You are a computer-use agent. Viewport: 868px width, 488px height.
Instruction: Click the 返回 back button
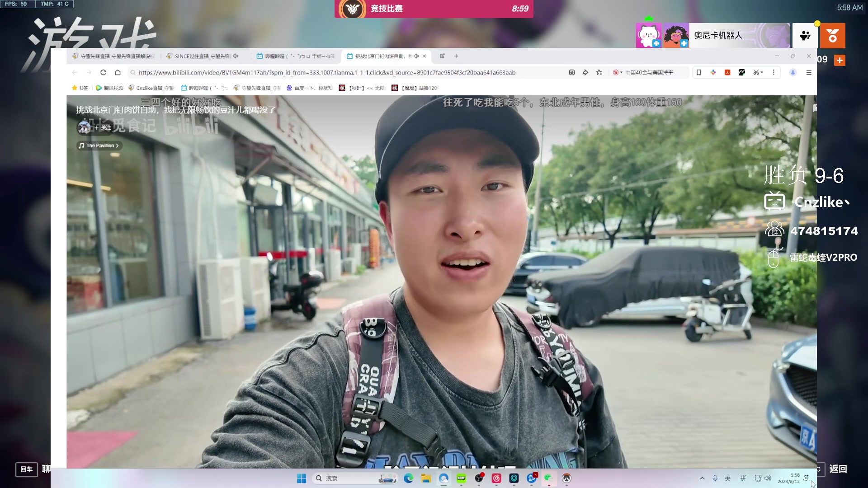[838, 469]
